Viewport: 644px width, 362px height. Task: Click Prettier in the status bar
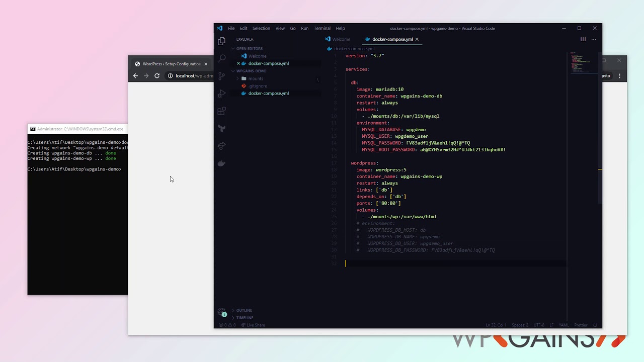581,325
